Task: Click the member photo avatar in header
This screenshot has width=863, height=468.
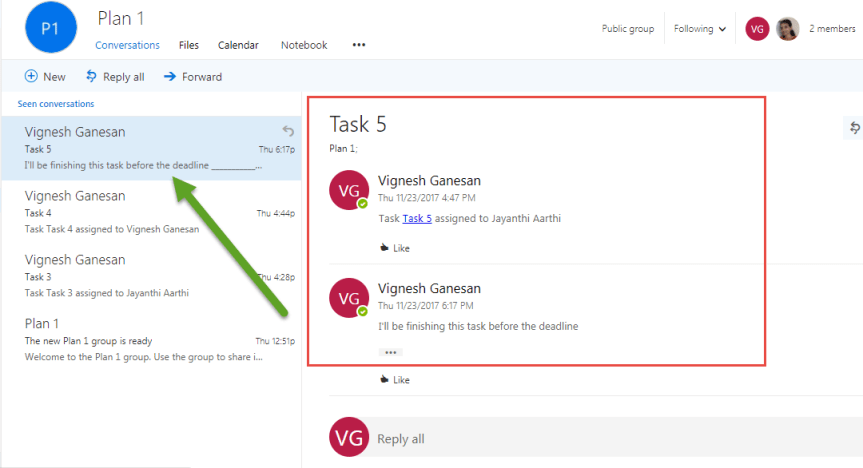Action: (x=788, y=29)
